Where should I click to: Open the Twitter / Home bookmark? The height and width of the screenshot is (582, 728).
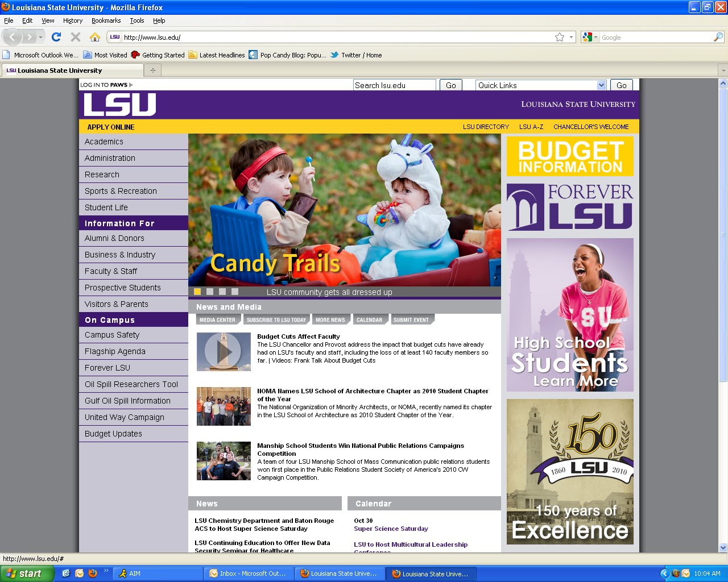pos(355,55)
